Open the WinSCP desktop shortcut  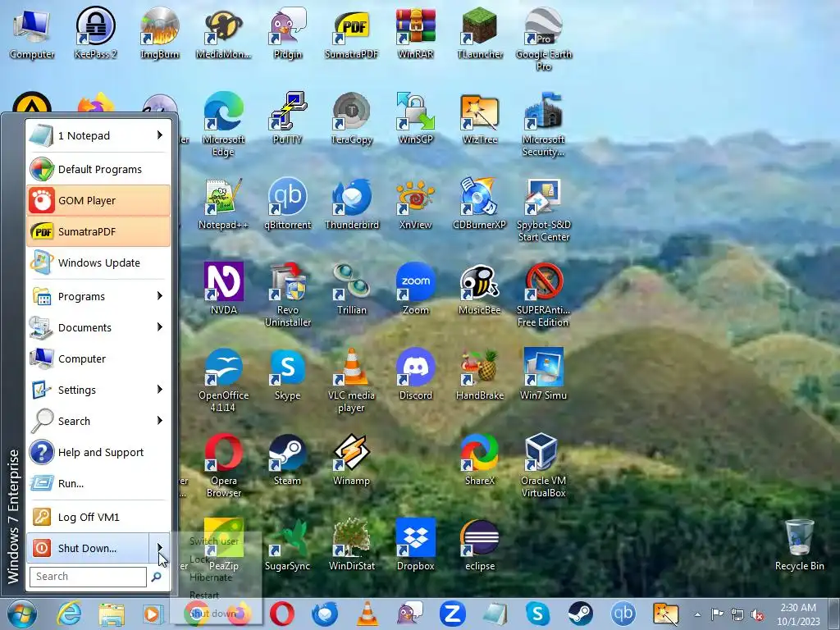416,118
